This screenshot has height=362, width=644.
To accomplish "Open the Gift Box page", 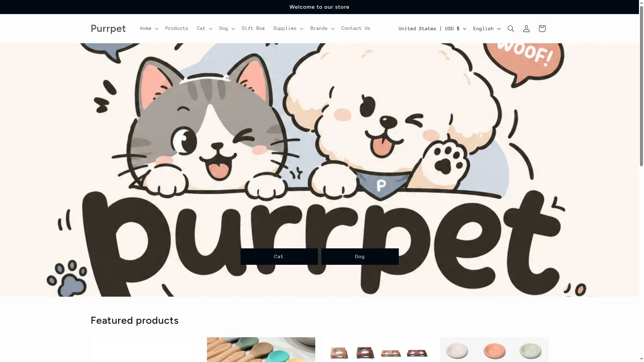I will 253,28.
